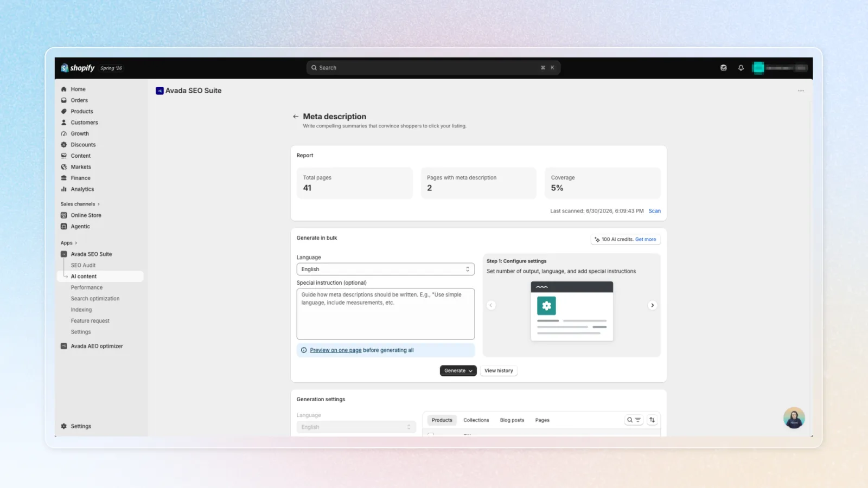
Task: Click the Finance sidebar icon
Action: tap(64, 178)
